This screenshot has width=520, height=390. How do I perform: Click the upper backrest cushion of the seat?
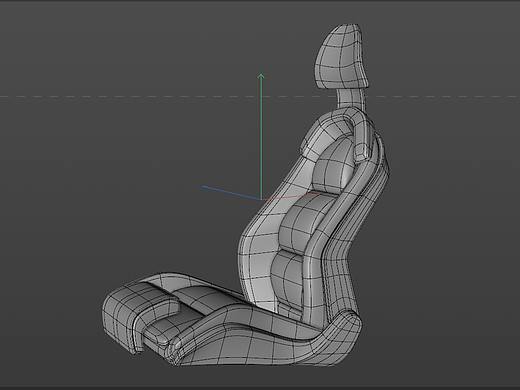coord(333,165)
